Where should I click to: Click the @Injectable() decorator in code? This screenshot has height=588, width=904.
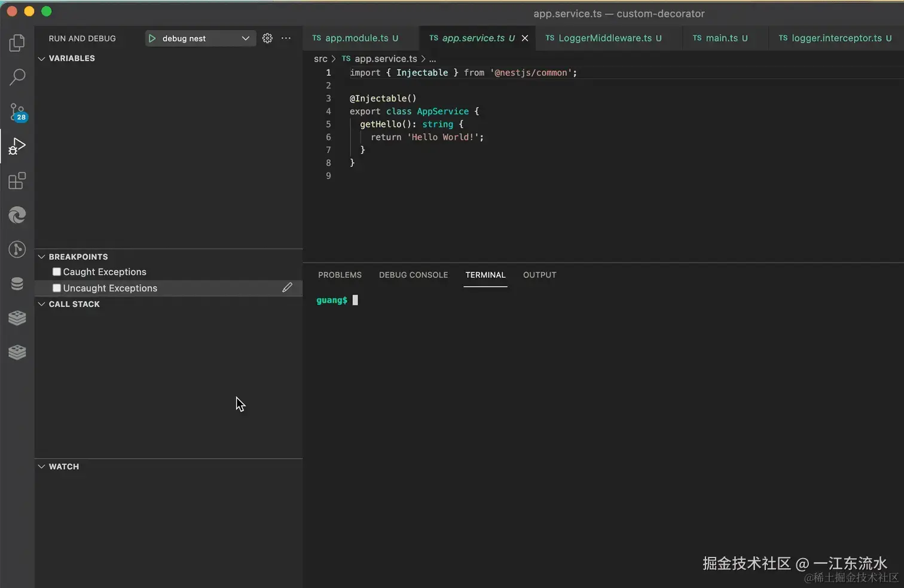(383, 98)
